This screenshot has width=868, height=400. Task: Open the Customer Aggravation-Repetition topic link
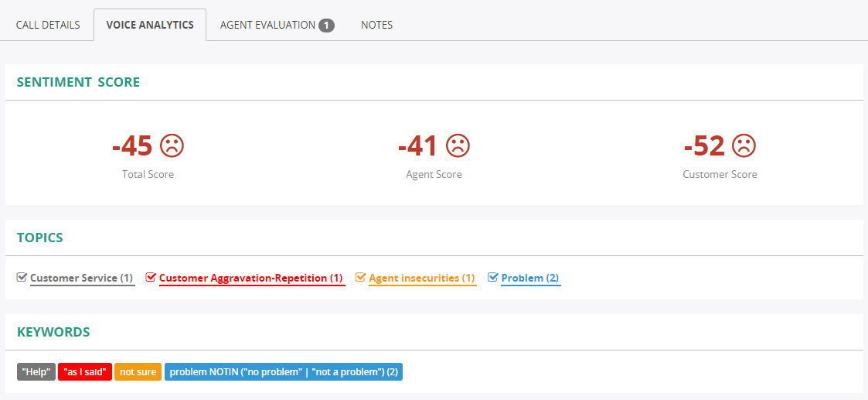coord(251,278)
